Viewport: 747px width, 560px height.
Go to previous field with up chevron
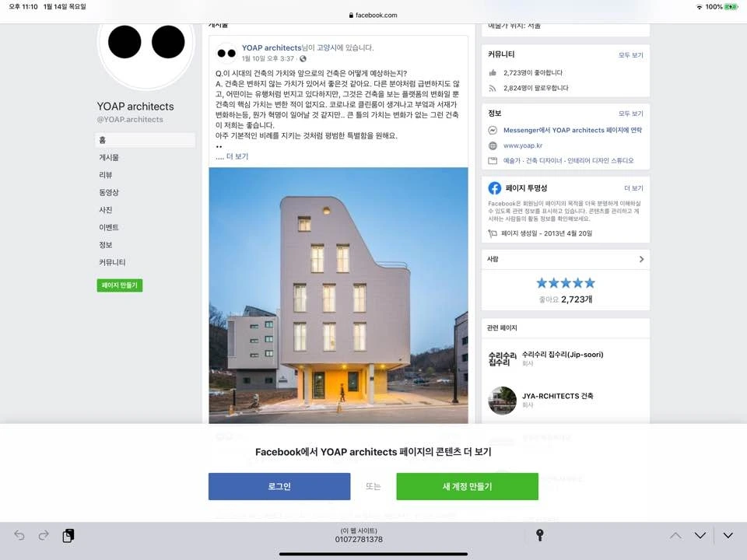[x=675, y=535]
